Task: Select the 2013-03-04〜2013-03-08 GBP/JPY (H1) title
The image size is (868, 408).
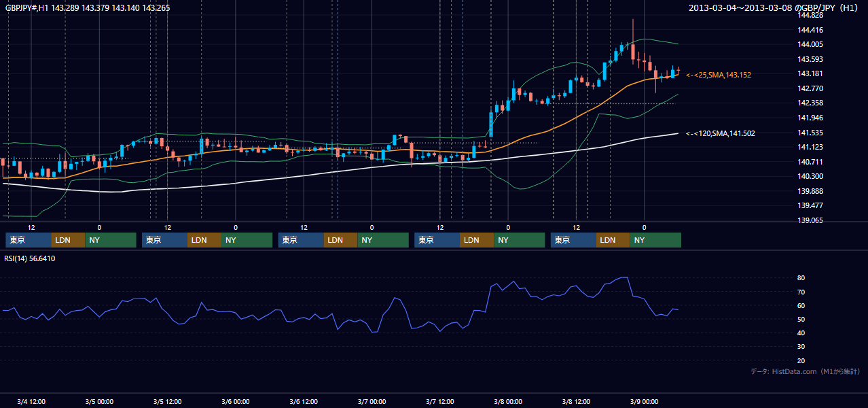Action: [774, 7]
